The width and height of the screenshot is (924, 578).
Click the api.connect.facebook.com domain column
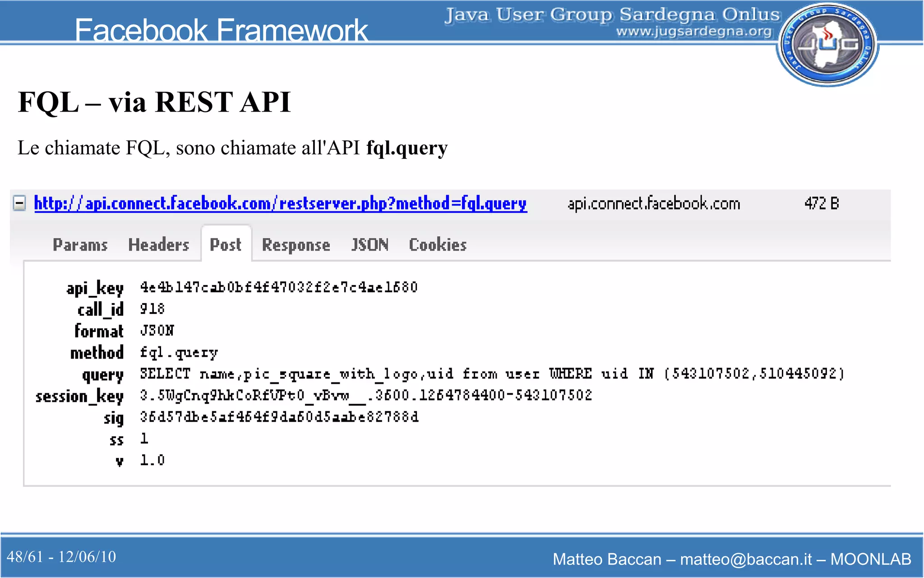(x=654, y=204)
